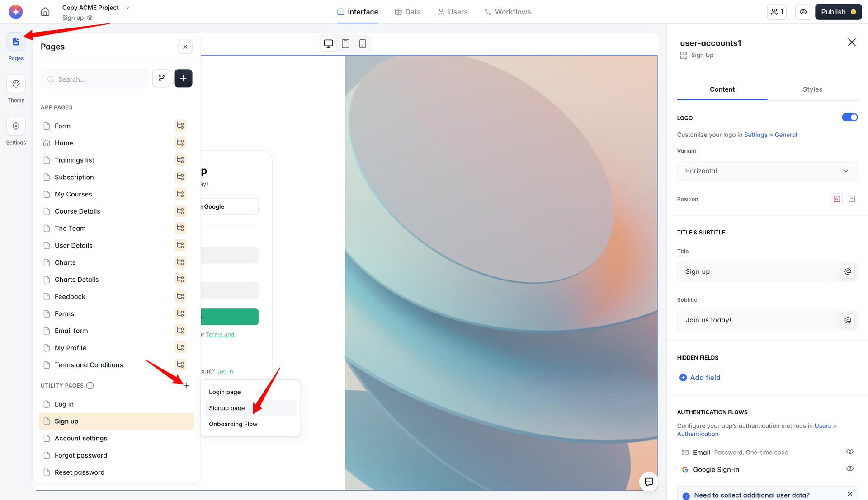Click the Publish button
The height and width of the screenshot is (500, 868).
click(838, 12)
